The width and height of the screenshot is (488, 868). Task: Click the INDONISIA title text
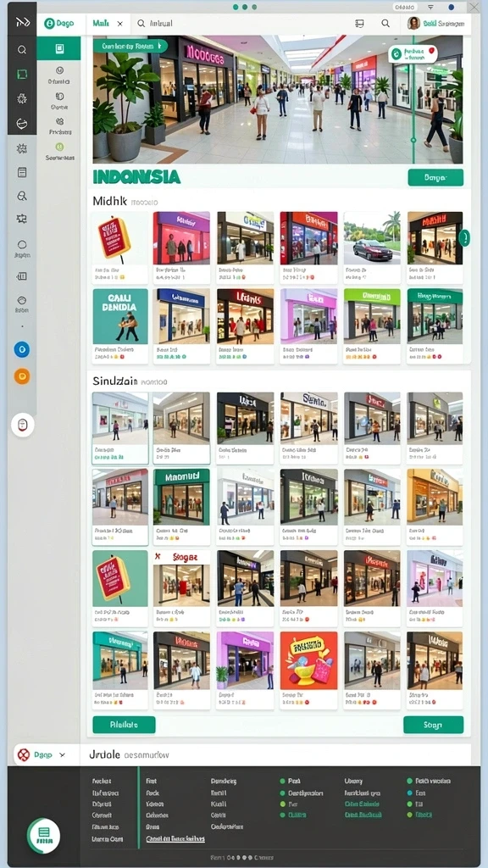point(136,176)
